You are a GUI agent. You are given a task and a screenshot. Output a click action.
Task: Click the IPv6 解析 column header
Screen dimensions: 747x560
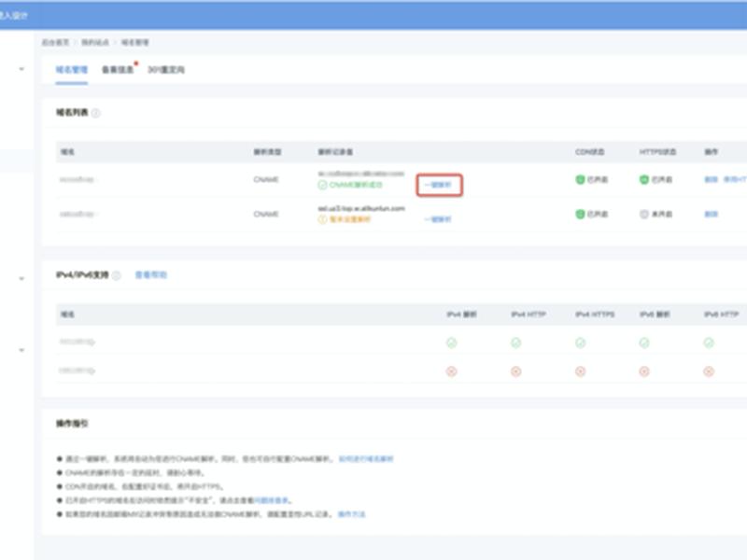[655, 315]
